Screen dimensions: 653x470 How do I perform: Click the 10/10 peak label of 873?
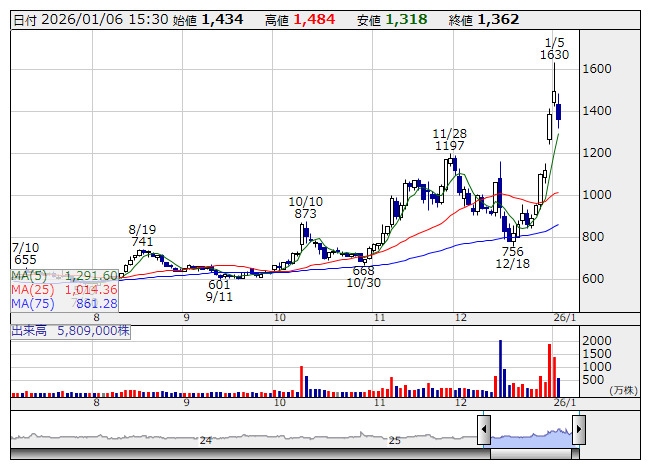coord(305,207)
